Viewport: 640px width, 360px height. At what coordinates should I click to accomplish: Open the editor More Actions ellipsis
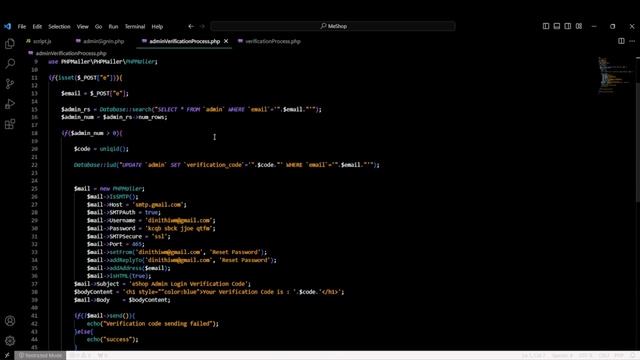tap(632, 41)
